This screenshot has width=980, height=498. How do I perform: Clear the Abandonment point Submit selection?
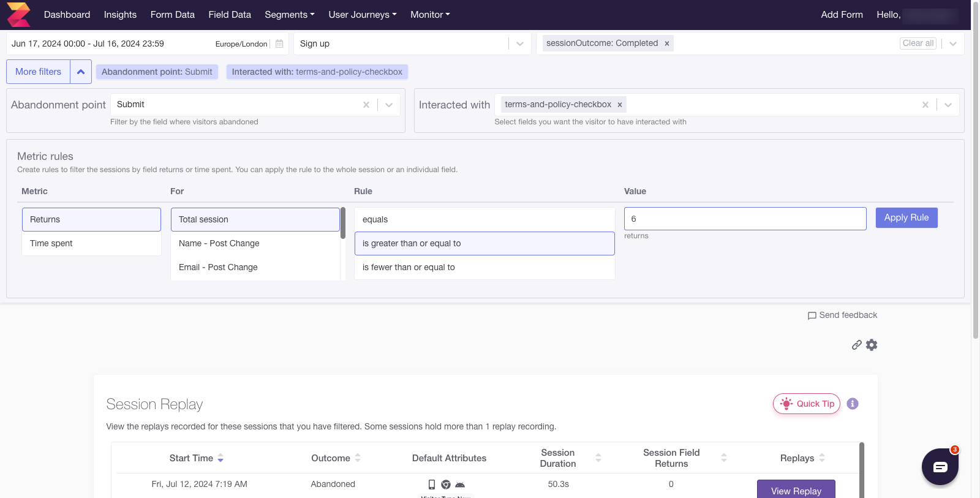coord(366,105)
